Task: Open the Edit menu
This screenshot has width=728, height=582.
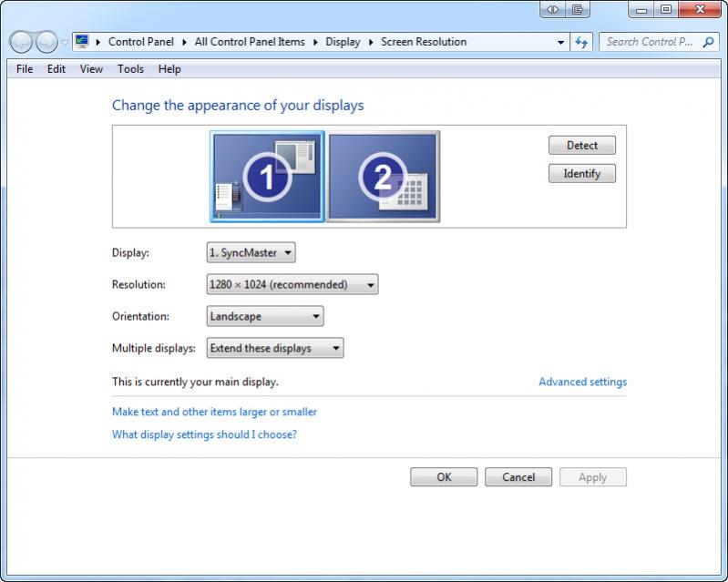Action: coord(56,69)
